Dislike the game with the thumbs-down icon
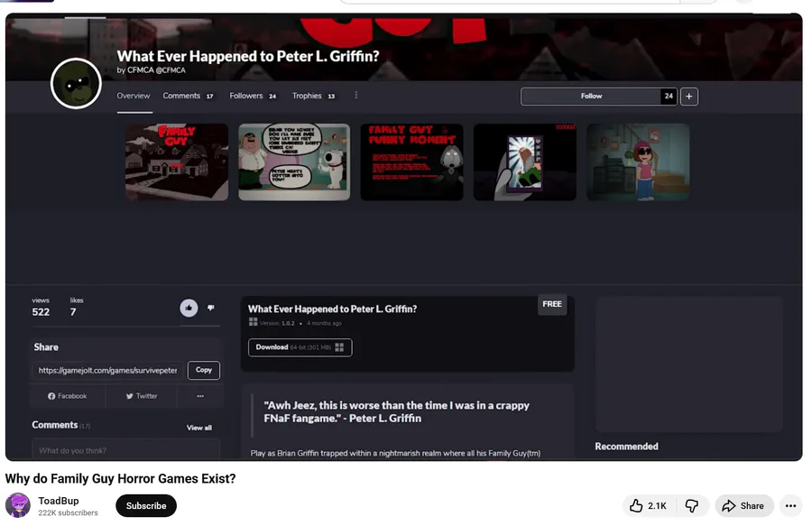Viewport: 812px width, 526px height. 211,308
